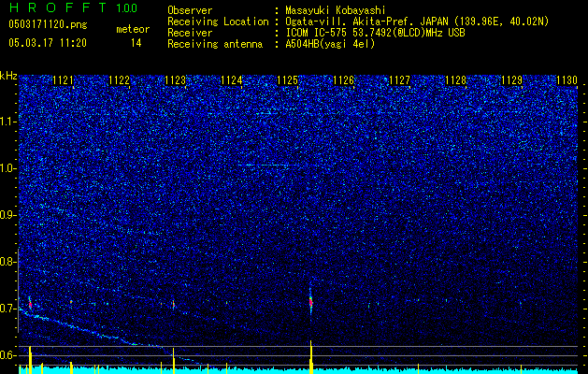Click the tallest yellow power spike after 1125
Viewport: 588px width, 374px height.
pos(311,357)
